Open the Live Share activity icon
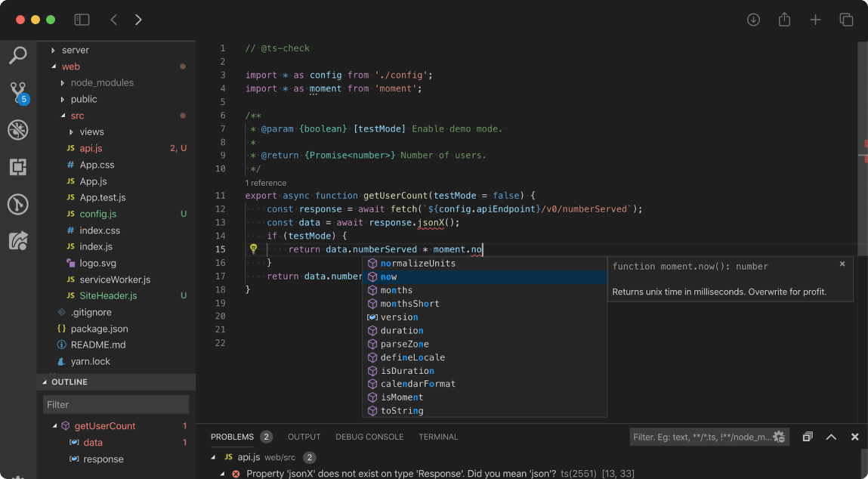This screenshot has width=868, height=479. pos(17,241)
